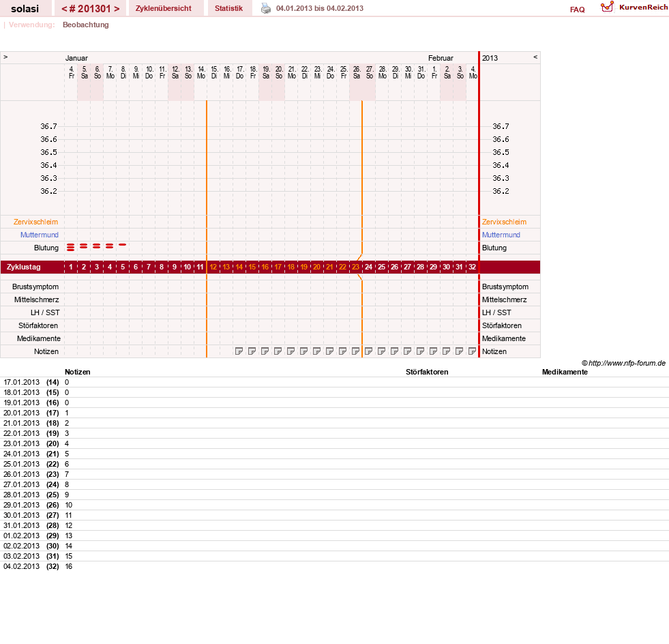Go to previous cycle with left arrow
This screenshot has height=644, width=669.
tap(64, 9)
